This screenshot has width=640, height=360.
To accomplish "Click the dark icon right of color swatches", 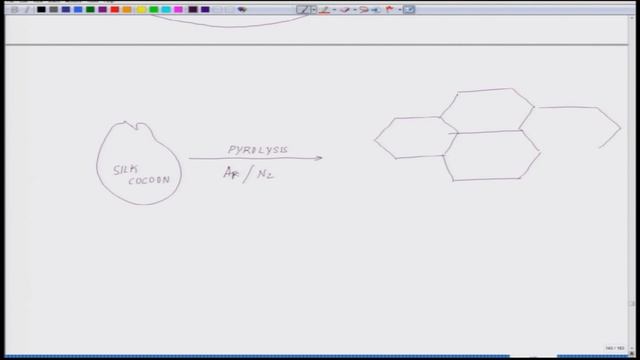I will tap(242, 9).
